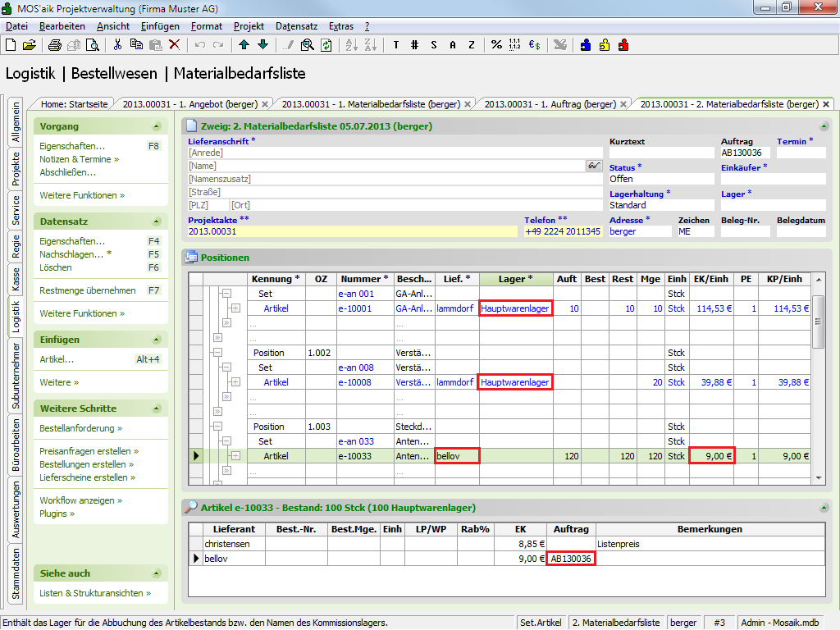Screen dimensions: 840x630
Task: Expand the Artikel e-10008 tree node
Action: point(235,382)
